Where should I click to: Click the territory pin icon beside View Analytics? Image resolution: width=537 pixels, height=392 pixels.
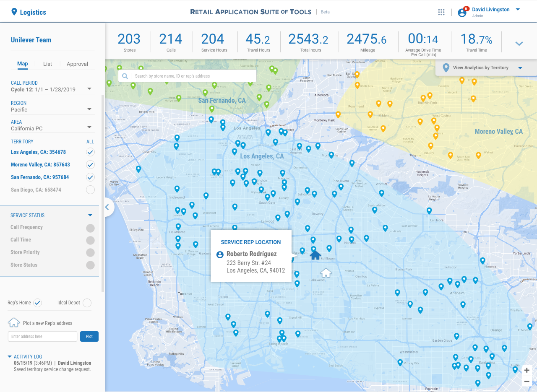click(x=446, y=67)
